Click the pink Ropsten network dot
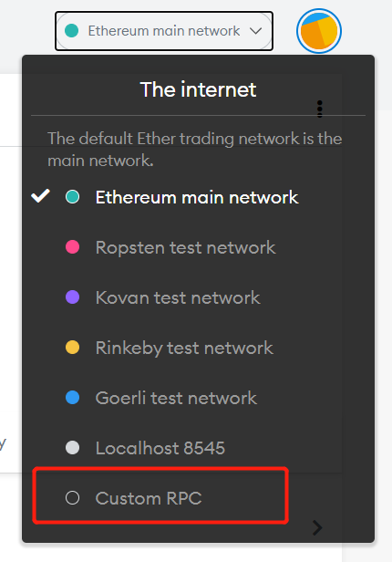 pyautogui.click(x=72, y=247)
